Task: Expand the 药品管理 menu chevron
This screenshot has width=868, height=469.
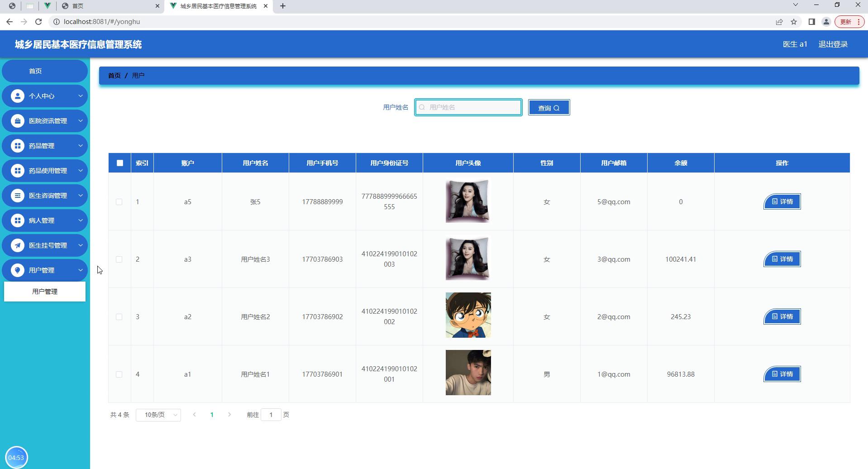Action: [80, 146]
